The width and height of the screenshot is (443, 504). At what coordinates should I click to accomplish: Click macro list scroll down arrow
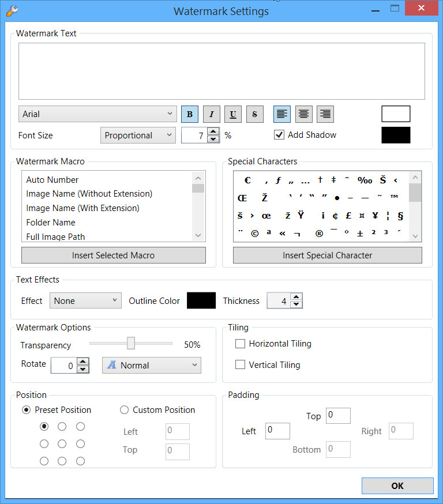pos(198,235)
